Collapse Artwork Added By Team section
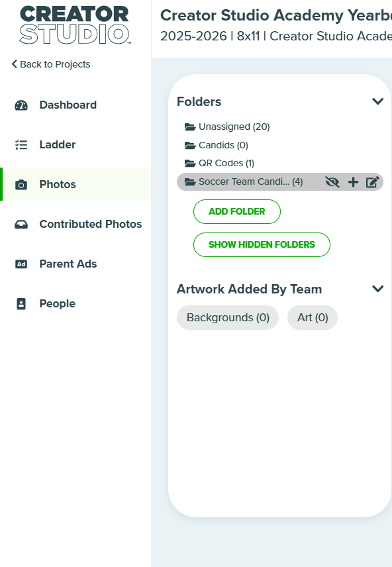This screenshot has height=567, width=392. [377, 289]
